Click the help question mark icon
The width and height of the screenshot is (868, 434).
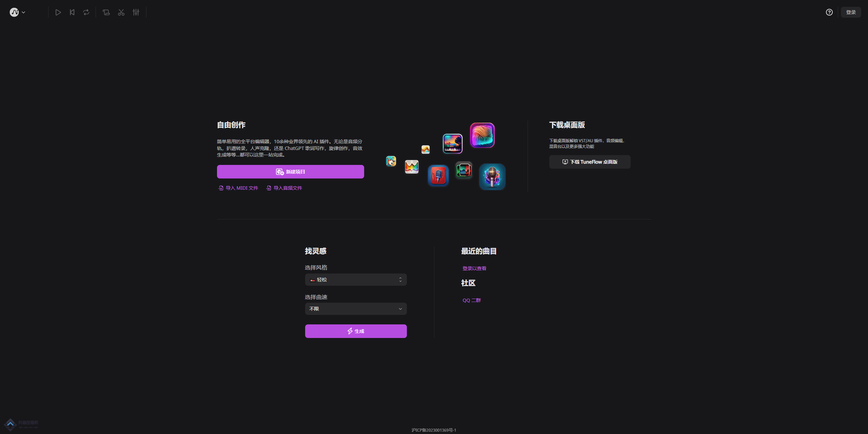[829, 12]
